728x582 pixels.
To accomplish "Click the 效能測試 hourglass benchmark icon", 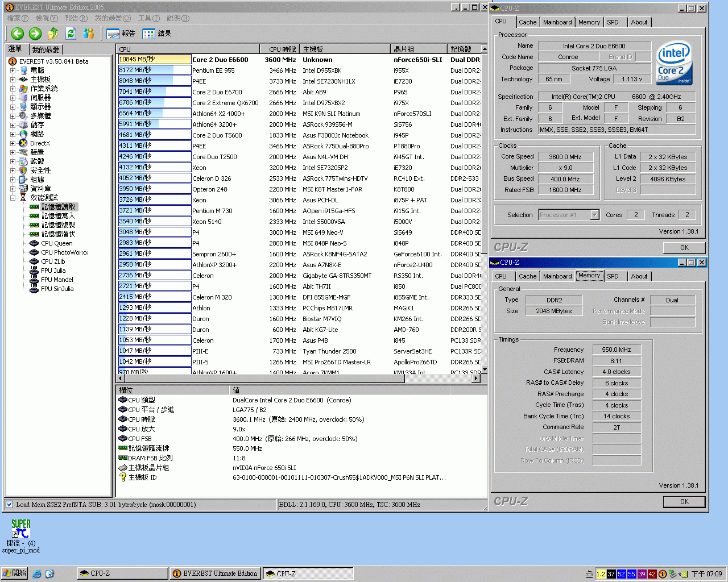I will click(23, 198).
